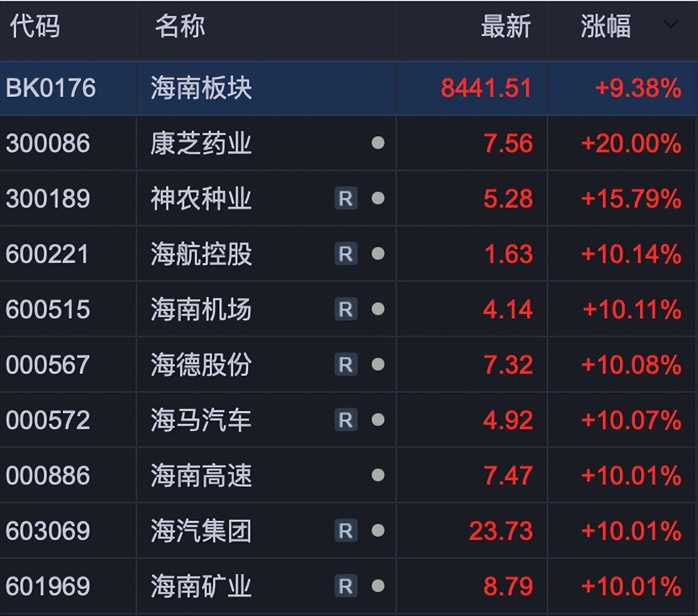Click the latest price 7.47
This screenshot has height=616, width=698.
(508, 475)
